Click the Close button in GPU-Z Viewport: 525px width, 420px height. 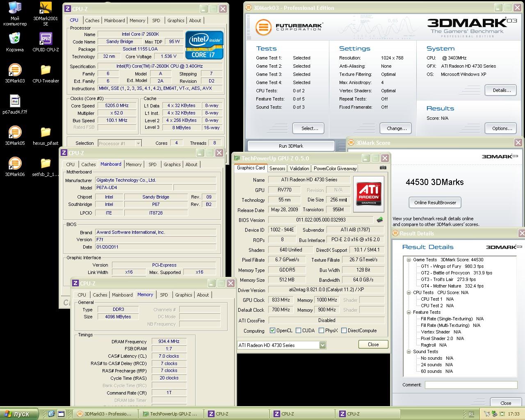pyautogui.click(x=373, y=345)
